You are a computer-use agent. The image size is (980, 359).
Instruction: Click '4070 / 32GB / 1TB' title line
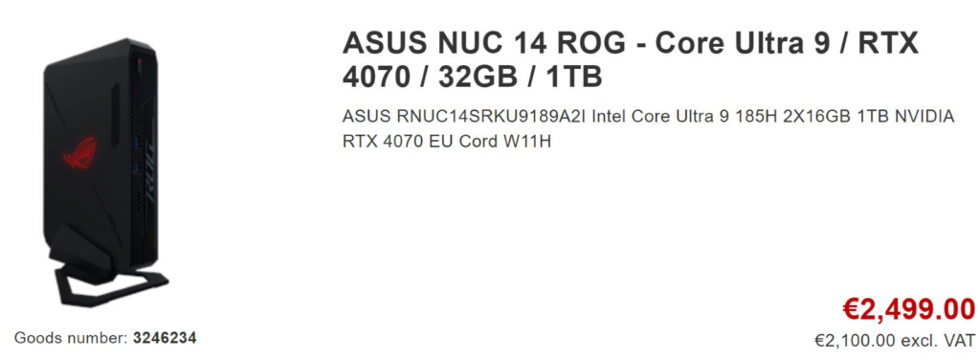(x=472, y=77)
